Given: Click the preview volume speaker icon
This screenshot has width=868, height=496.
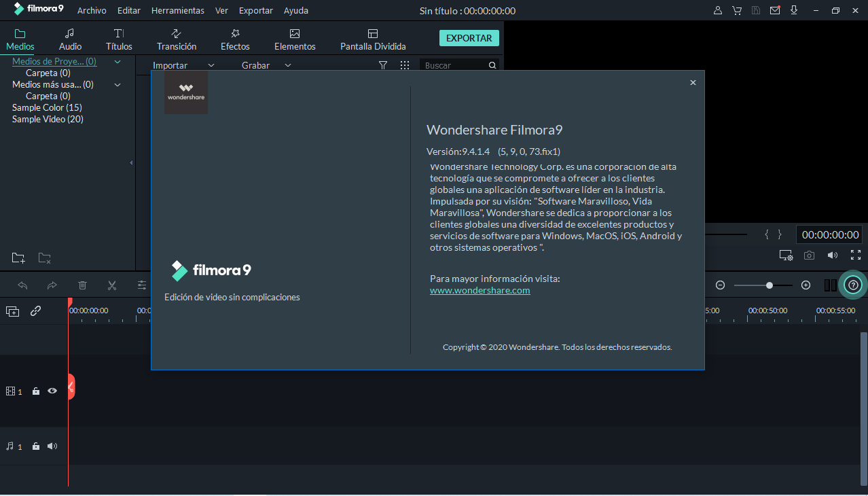Looking at the screenshot, I should (832, 255).
